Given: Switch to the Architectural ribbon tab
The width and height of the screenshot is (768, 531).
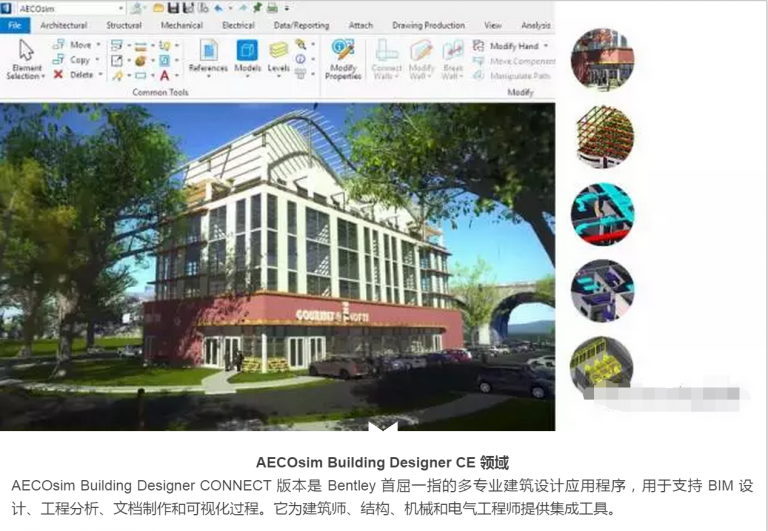Looking at the screenshot, I should tap(63, 25).
